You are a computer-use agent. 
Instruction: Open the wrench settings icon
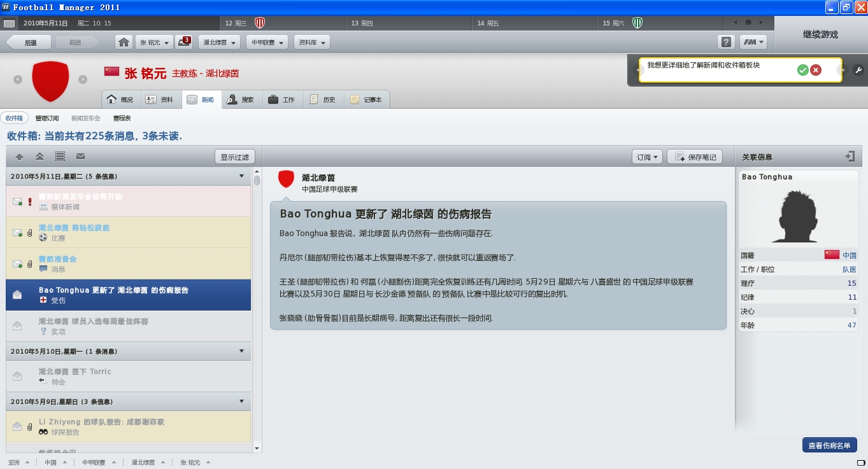858,70
